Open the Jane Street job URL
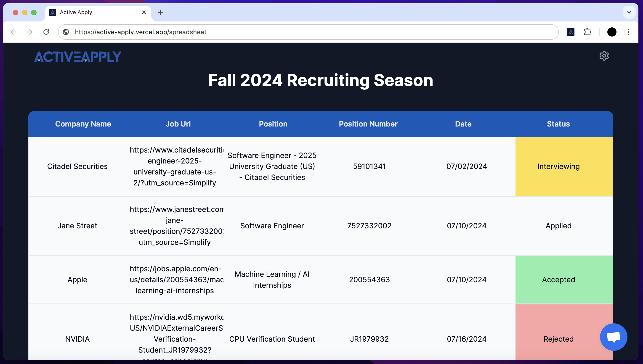The width and height of the screenshot is (643, 364). (x=176, y=226)
